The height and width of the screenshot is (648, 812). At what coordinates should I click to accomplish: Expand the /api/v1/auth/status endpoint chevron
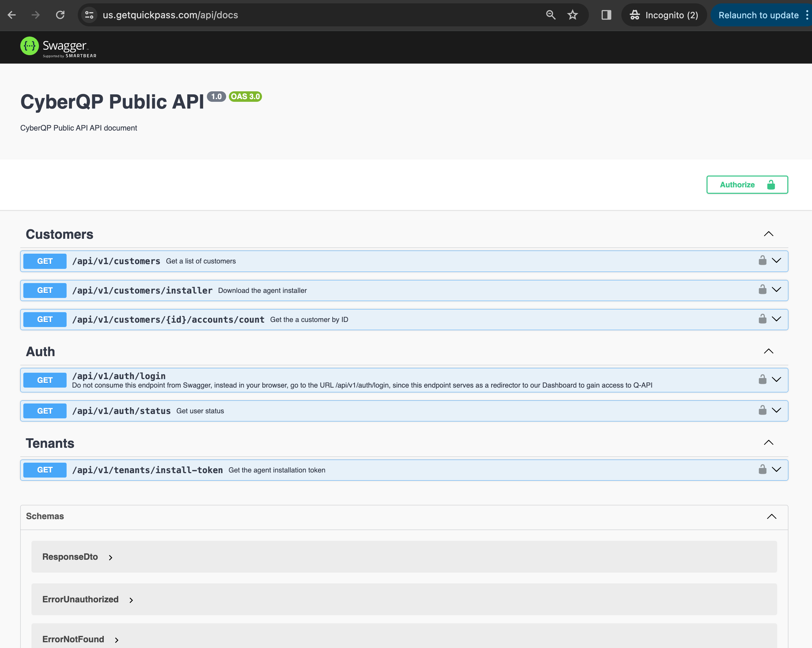click(777, 410)
